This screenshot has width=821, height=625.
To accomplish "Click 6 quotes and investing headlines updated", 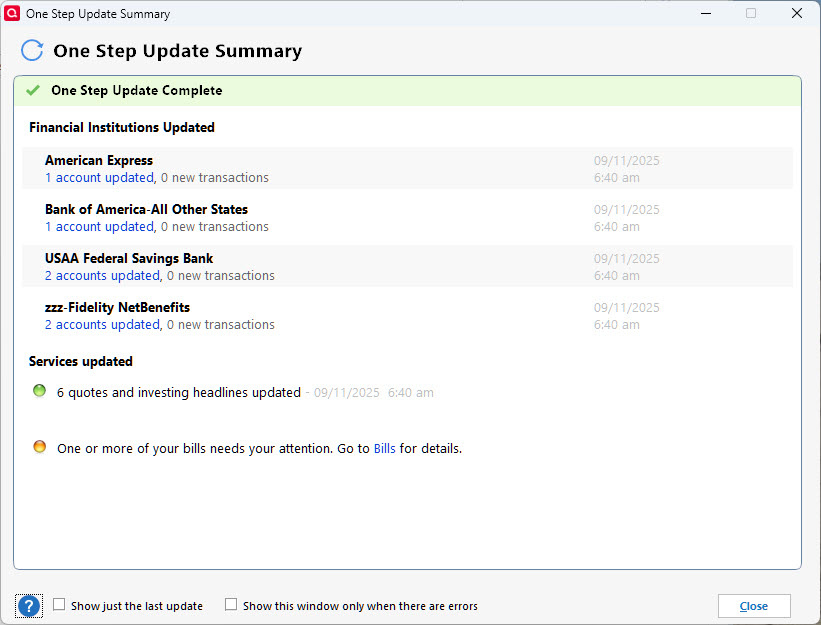I will click(x=179, y=393).
